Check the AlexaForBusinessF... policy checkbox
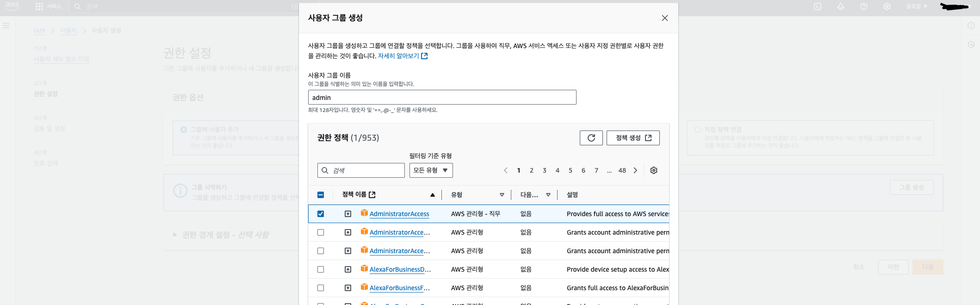The width and height of the screenshot is (980, 305). (321, 288)
